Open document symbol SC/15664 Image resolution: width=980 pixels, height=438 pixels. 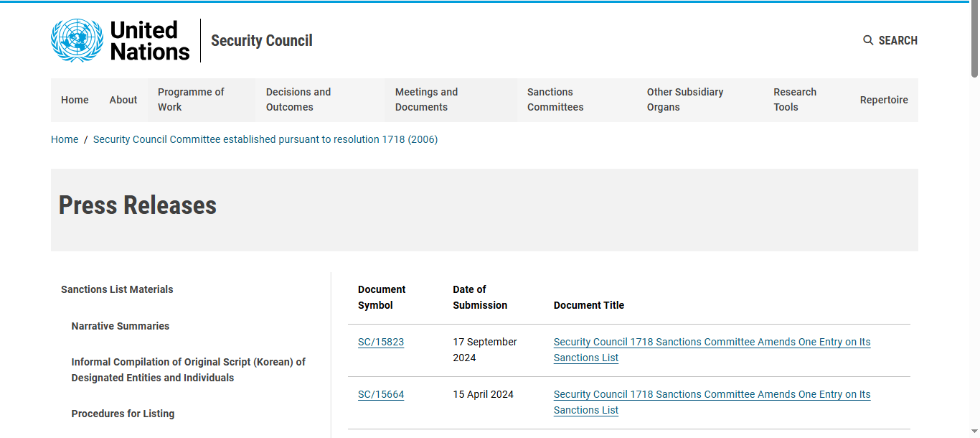381,394
